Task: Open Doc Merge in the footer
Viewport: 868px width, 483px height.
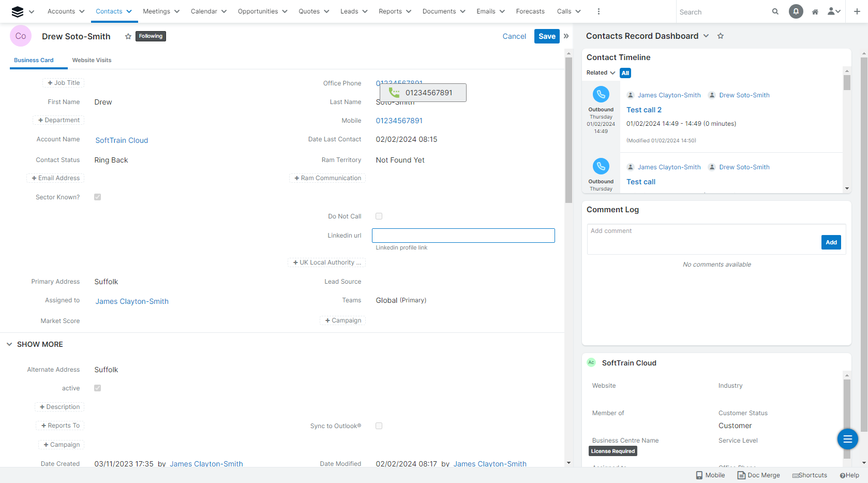Action: tap(758, 475)
